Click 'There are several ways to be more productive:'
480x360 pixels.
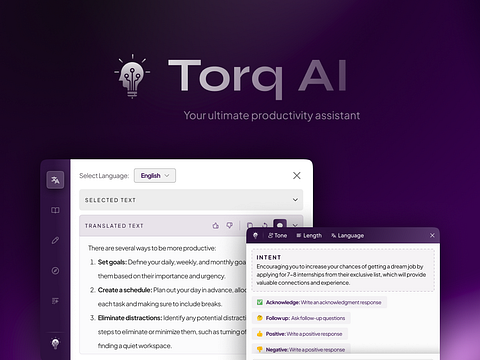(152, 248)
